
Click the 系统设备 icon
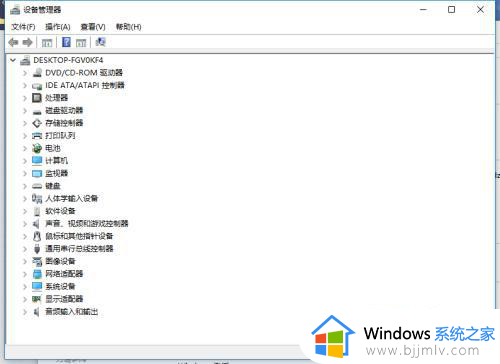point(37,286)
